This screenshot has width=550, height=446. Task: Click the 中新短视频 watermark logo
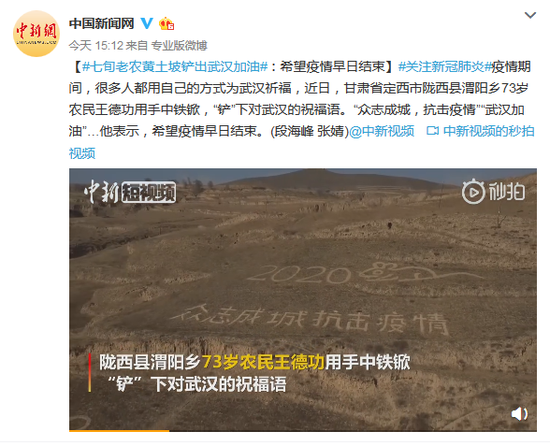coord(129,191)
